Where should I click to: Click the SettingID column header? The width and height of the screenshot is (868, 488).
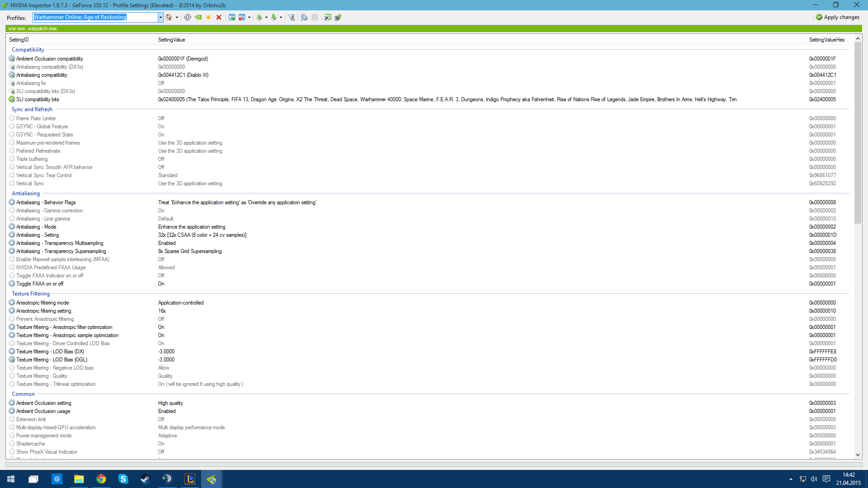(80, 40)
